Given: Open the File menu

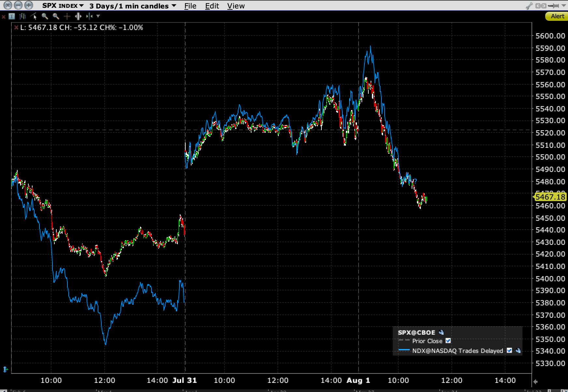Looking at the screenshot, I should click(x=190, y=6).
